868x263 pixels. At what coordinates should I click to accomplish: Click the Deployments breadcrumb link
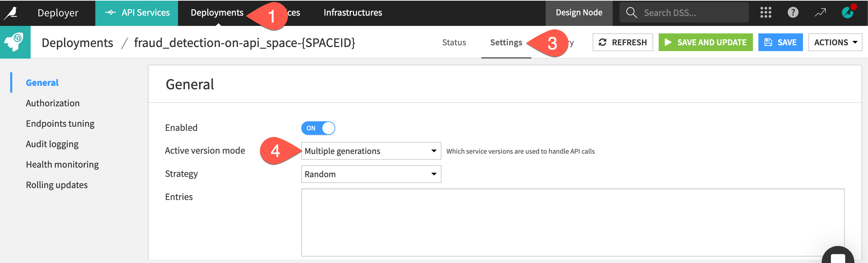(x=77, y=43)
